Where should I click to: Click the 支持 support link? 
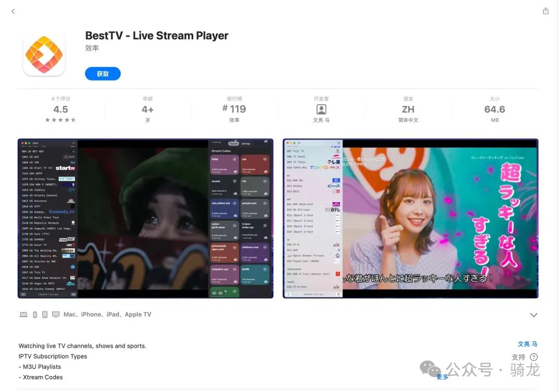click(518, 357)
